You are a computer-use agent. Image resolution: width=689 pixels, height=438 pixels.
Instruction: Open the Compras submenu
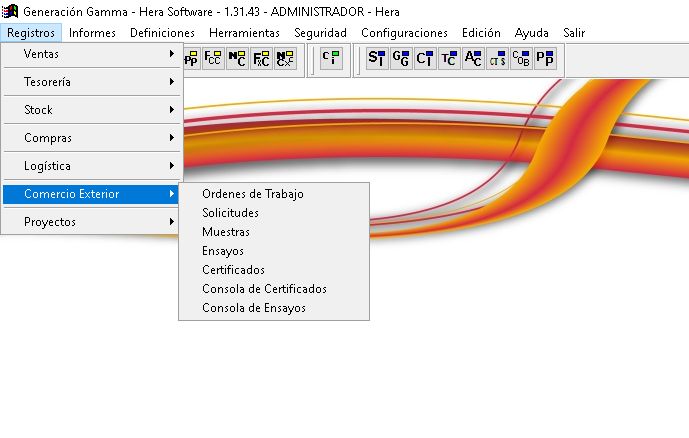(x=91, y=138)
